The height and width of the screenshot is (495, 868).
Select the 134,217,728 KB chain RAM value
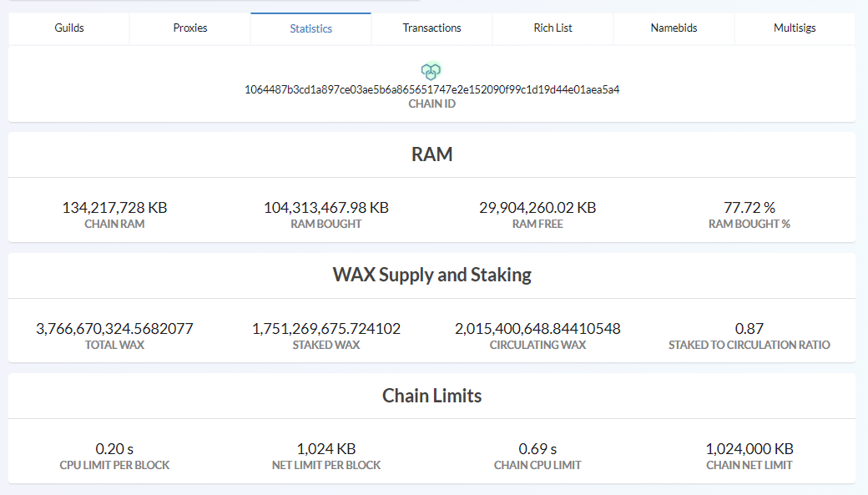point(114,208)
